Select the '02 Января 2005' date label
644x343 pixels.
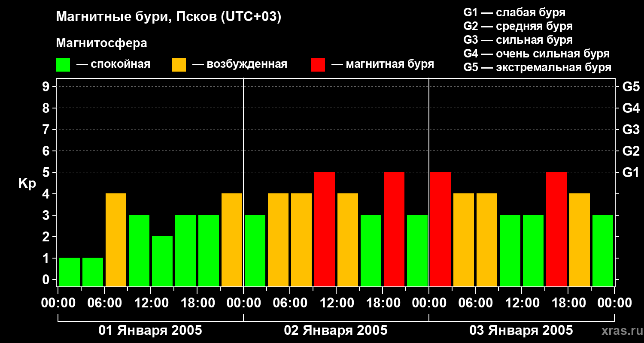(x=336, y=331)
